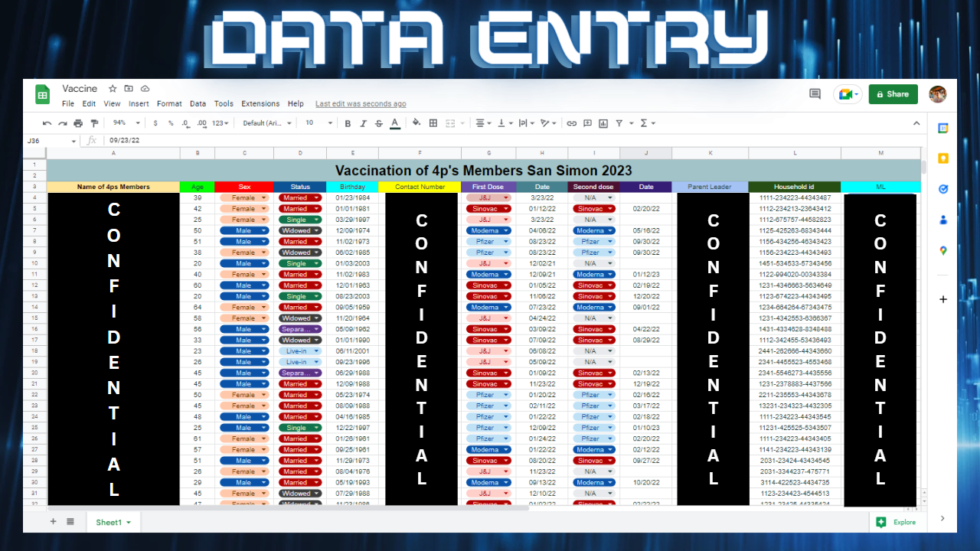Insert a comment from the toolbar
Viewport: 980px width, 551px height.
tap(587, 123)
